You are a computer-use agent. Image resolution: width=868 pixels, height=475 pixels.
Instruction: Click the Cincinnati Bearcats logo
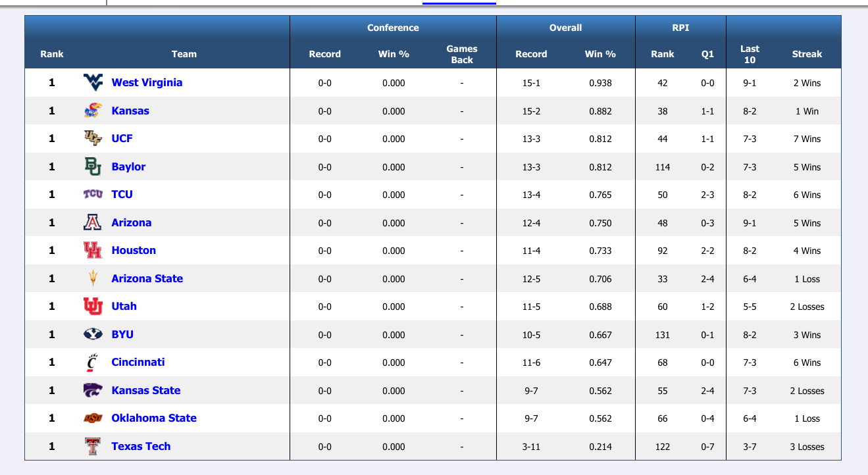[x=93, y=362]
